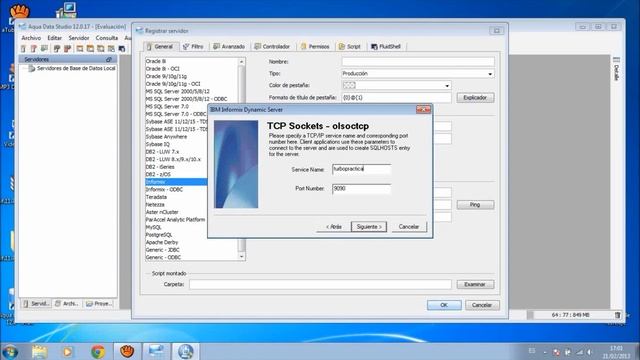Open the General tab in Registrar servidor
Screen dimensions: 640x360
click(160, 47)
